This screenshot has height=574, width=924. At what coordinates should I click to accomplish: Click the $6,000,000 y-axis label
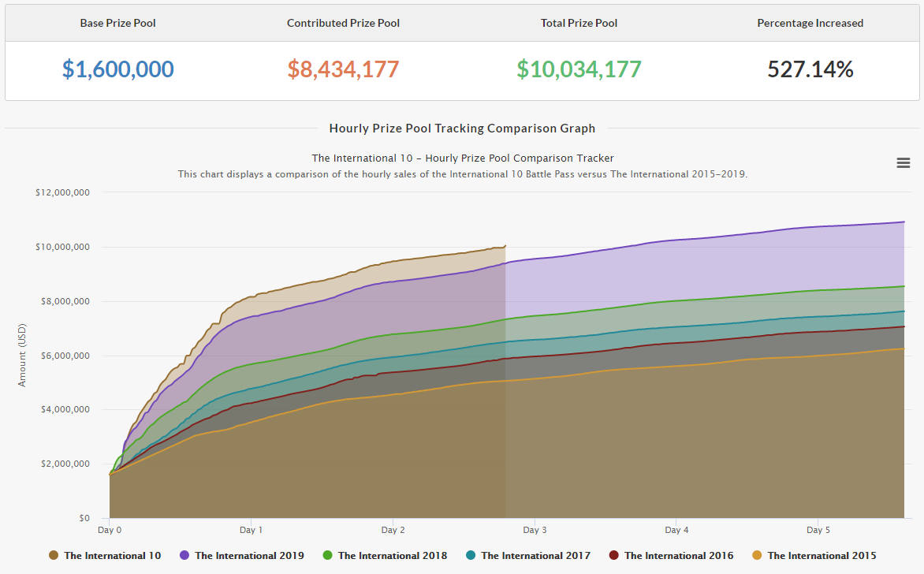pyautogui.click(x=65, y=356)
